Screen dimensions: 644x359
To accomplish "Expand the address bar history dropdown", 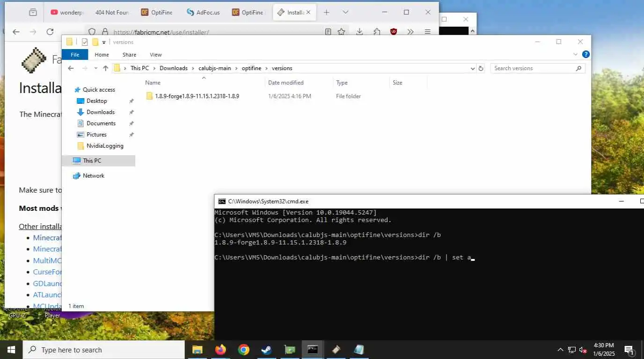I will (472, 68).
